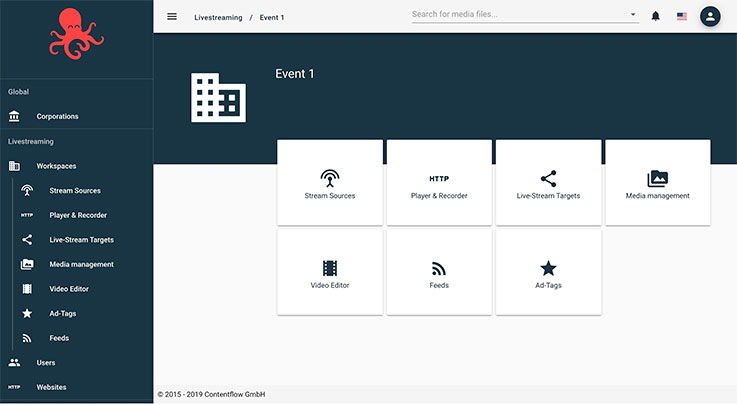Viewport: 737px width, 404px height.
Task: Click the Ad-Tags star icon in sidebar
Action: tap(27, 313)
